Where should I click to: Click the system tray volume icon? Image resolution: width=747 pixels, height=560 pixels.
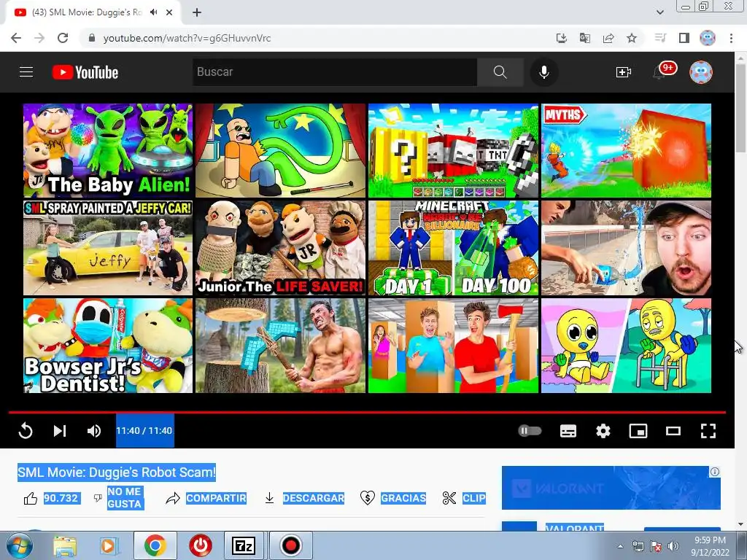(x=673, y=546)
